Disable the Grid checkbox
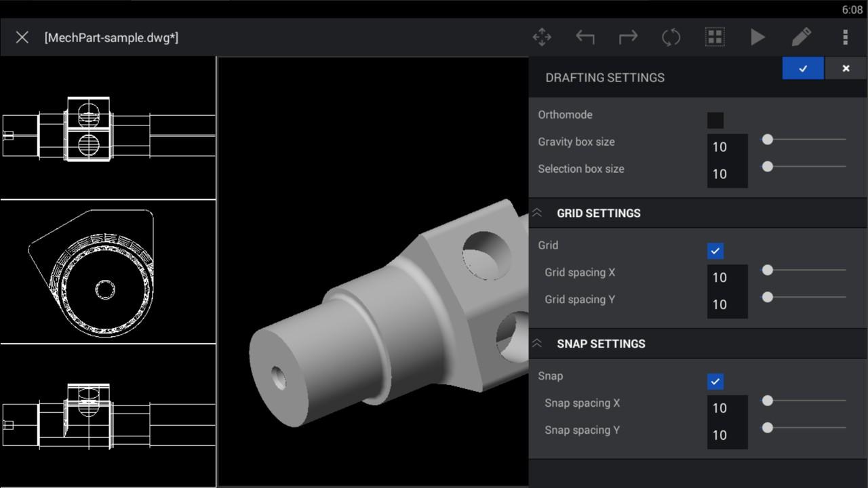 (x=715, y=251)
